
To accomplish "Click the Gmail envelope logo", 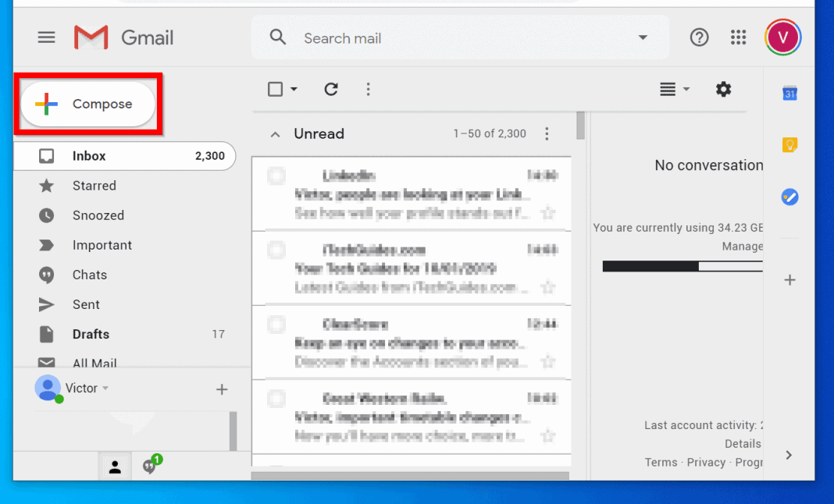I will [x=91, y=37].
